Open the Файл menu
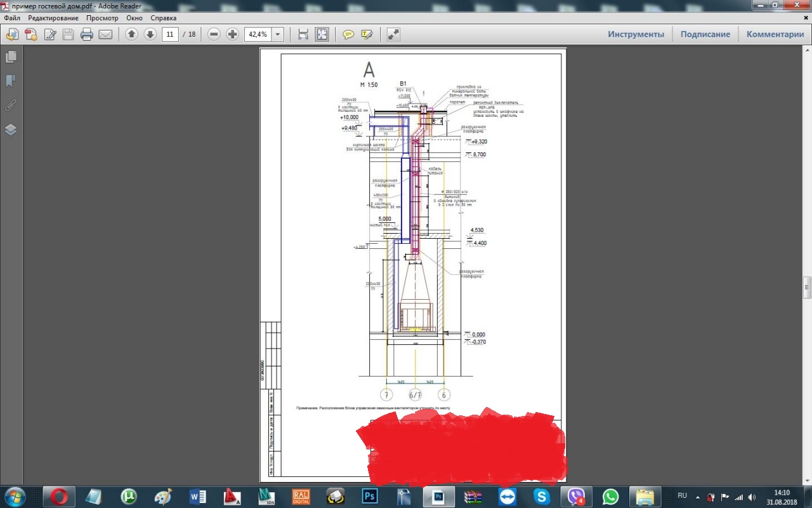This screenshot has height=508, width=812. (12, 18)
